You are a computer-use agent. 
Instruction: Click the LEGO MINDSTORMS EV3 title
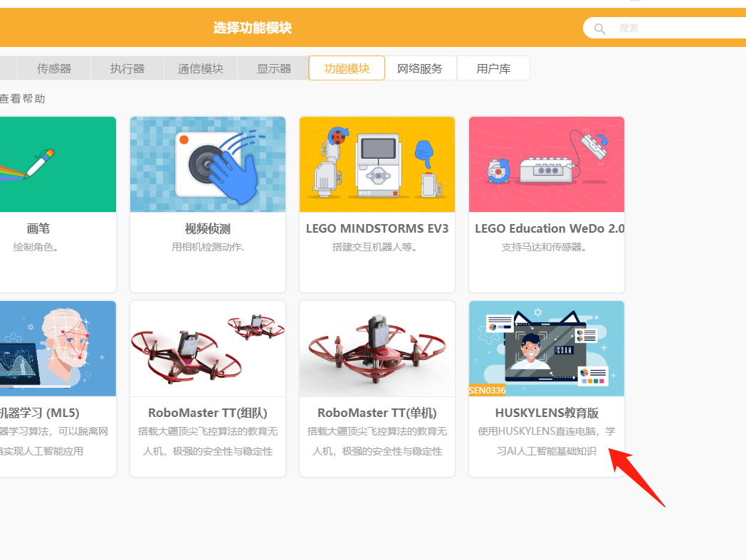377,228
